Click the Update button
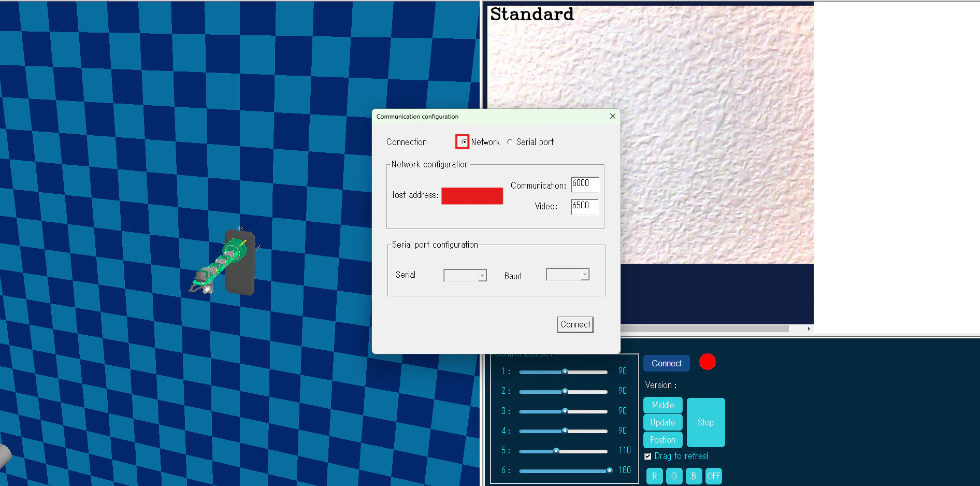This screenshot has height=486, width=980. point(663,422)
